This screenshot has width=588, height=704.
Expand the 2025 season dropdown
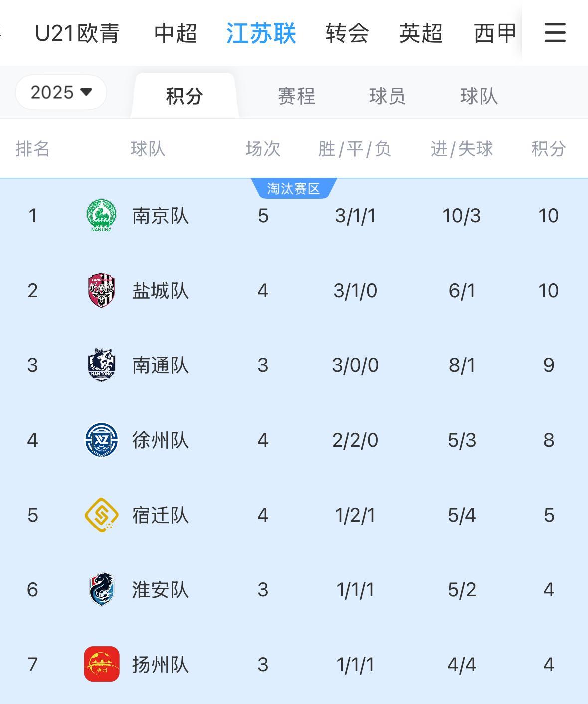pyautogui.click(x=61, y=92)
